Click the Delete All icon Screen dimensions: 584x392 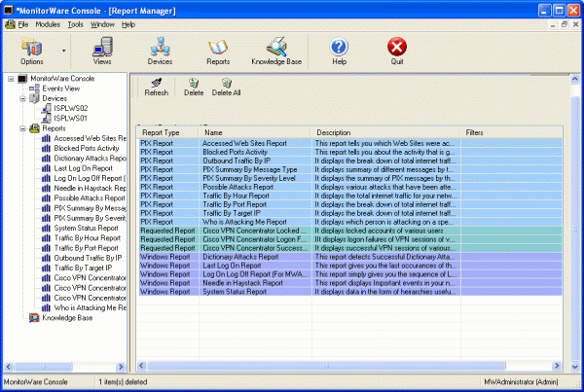[226, 87]
